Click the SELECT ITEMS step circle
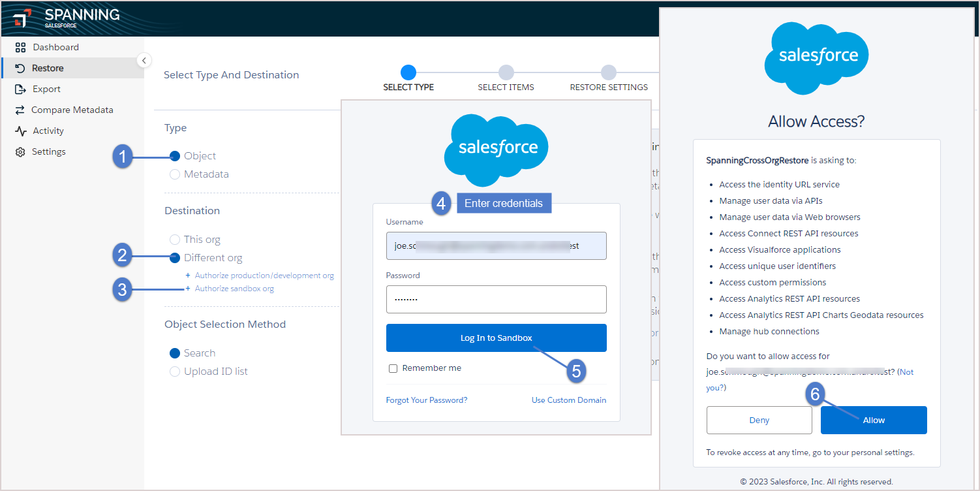The height and width of the screenshot is (491, 980). [506, 72]
